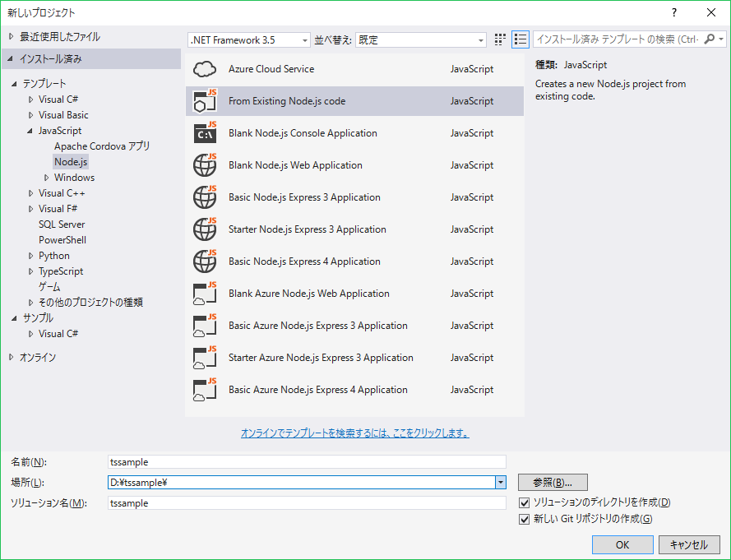Click the Basic Azure Node.js Express 4 icon
The height and width of the screenshot is (560, 731).
[x=204, y=390]
